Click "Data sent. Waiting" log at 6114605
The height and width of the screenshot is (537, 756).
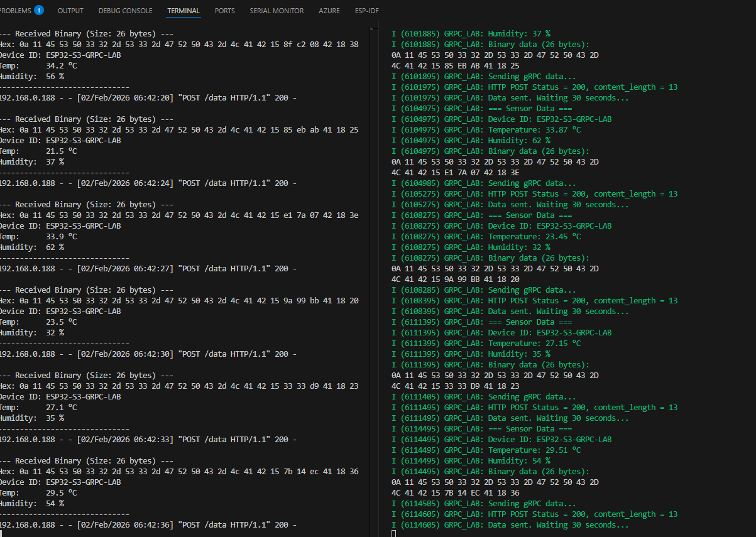pos(510,525)
